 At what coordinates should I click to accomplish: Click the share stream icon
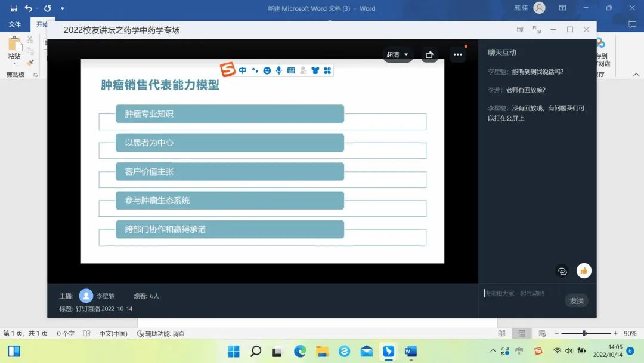click(429, 54)
